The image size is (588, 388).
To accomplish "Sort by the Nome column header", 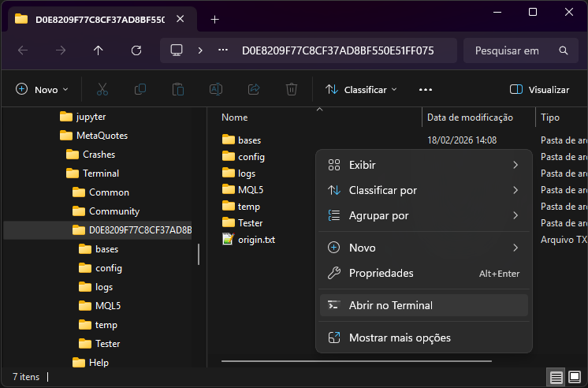I will coord(234,118).
